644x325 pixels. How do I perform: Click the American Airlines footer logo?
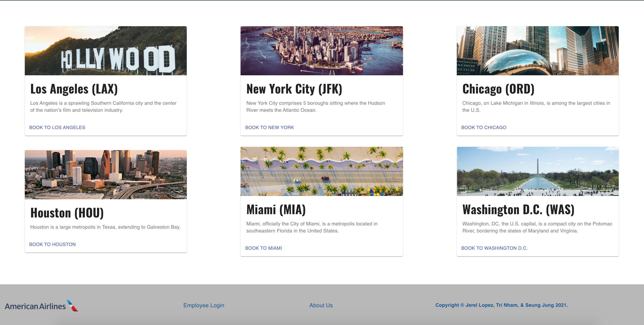[x=41, y=306]
